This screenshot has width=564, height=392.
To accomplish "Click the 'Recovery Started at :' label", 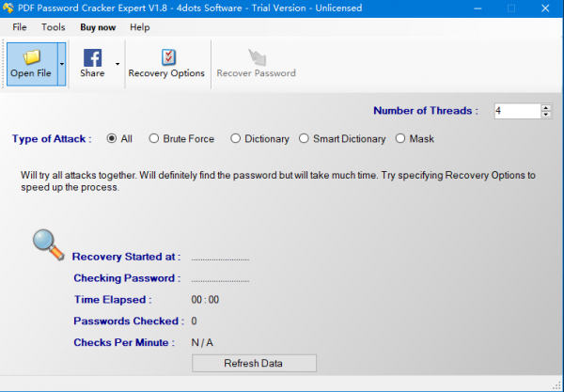I will tap(126, 257).
